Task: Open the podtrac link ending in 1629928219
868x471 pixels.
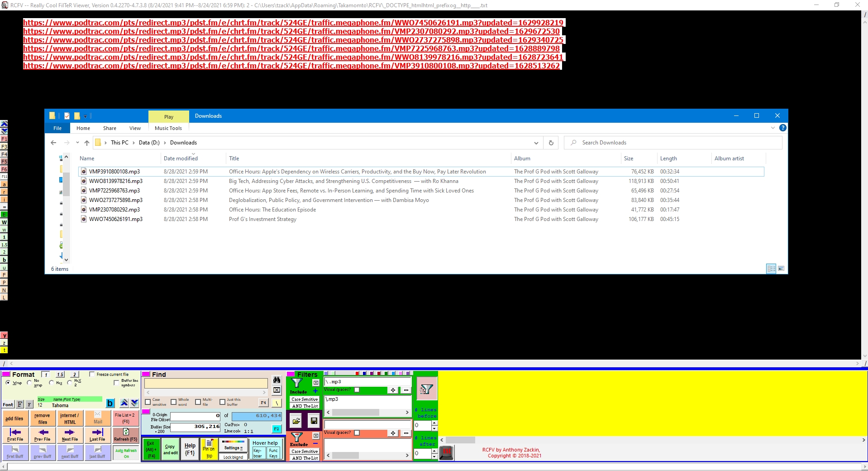Action: (x=293, y=23)
